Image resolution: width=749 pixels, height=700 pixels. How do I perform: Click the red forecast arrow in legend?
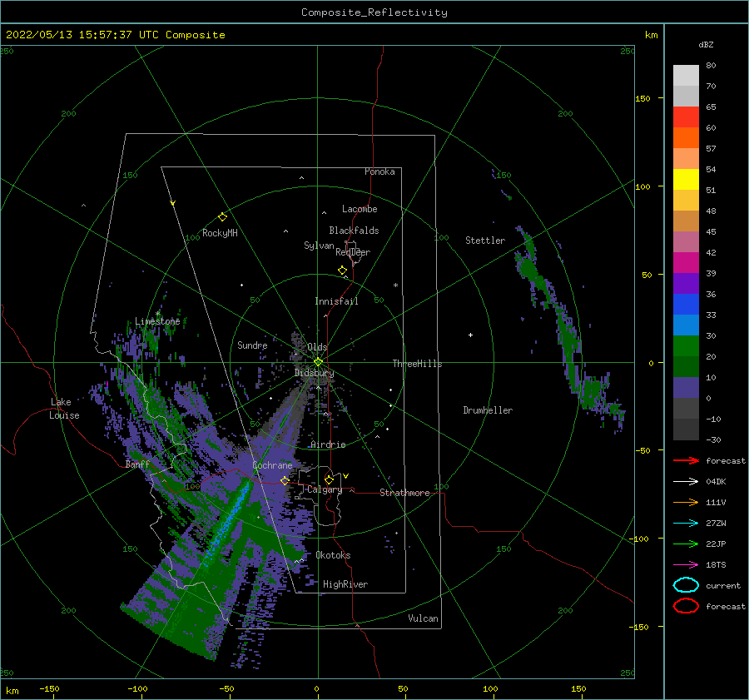686,460
